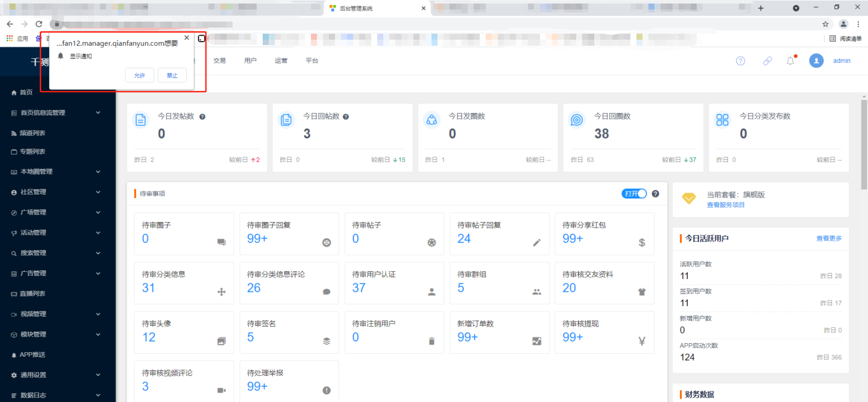This screenshot has width=868, height=402.
Task: Click the chat icon in 待审圈子 card
Action: point(222,242)
